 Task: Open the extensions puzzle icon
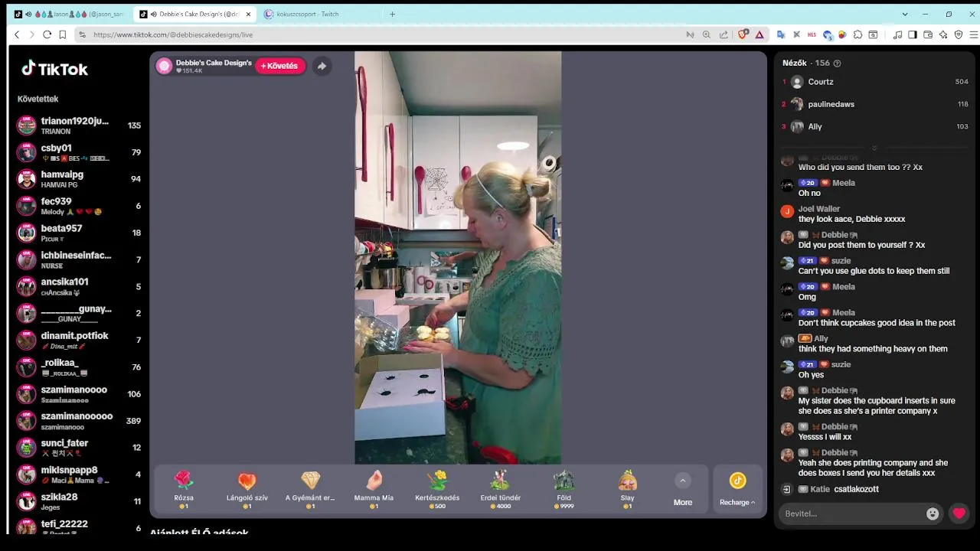[857, 34]
